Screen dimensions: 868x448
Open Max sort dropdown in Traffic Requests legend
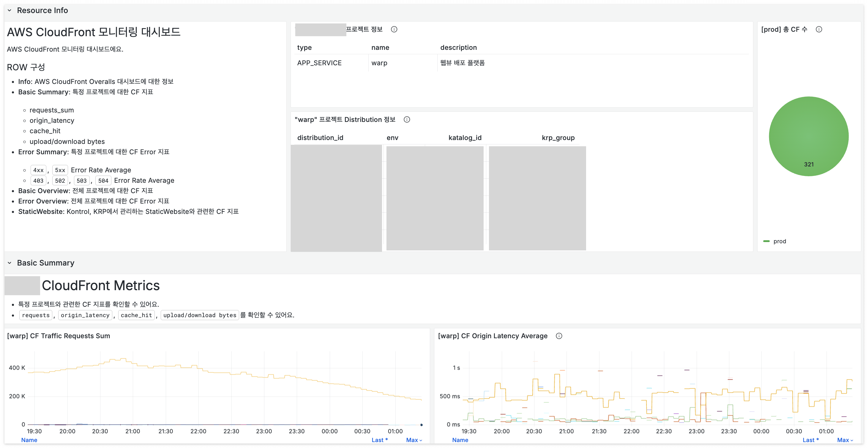click(414, 440)
